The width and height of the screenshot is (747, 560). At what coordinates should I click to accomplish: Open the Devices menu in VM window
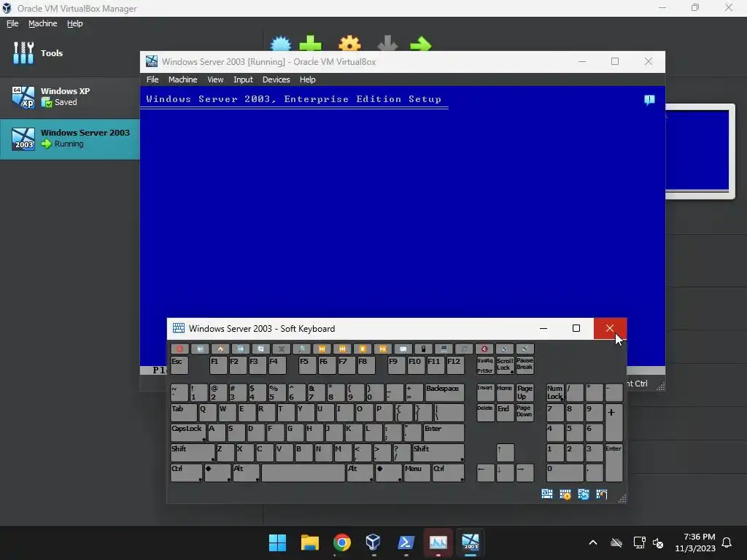(276, 79)
